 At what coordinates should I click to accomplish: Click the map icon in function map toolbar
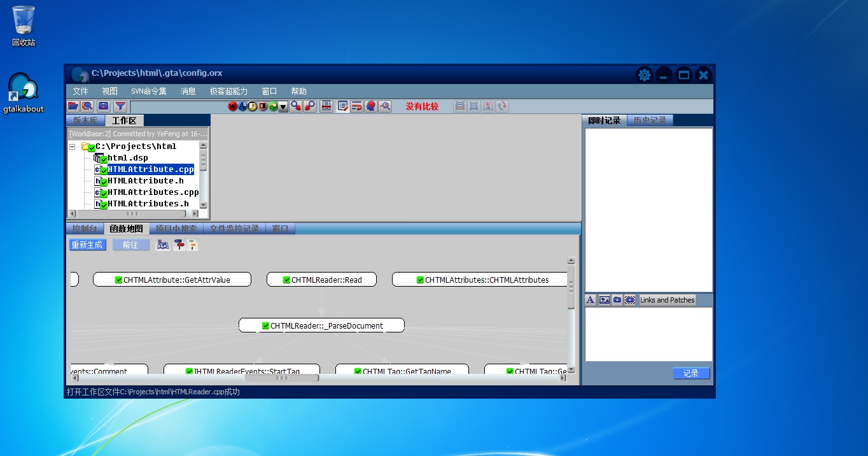pyautogui.click(x=163, y=245)
